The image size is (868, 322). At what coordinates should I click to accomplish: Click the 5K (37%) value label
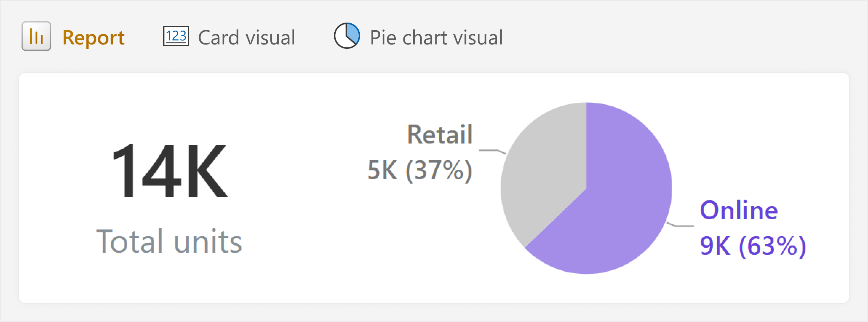pyautogui.click(x=420, y=170)
